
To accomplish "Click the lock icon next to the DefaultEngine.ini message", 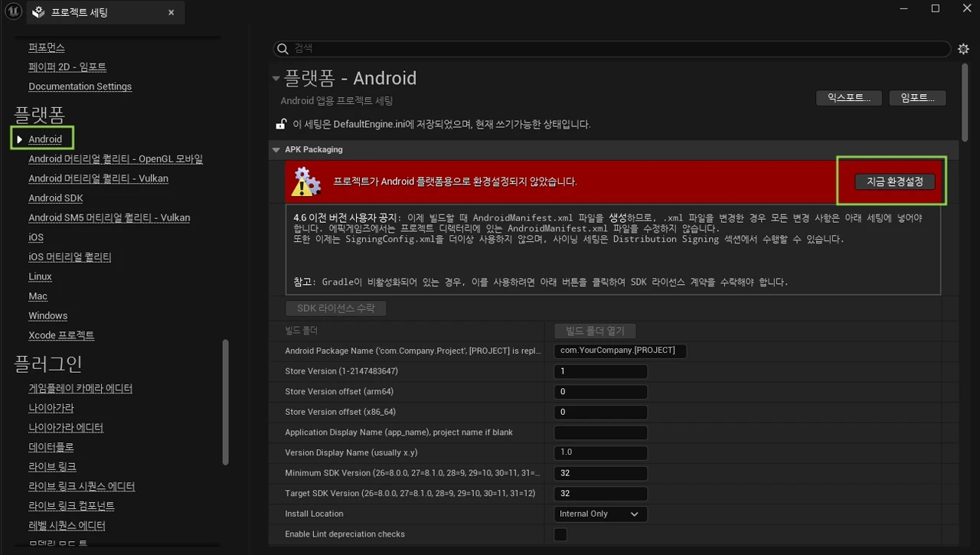I will [x=281, y=123].
